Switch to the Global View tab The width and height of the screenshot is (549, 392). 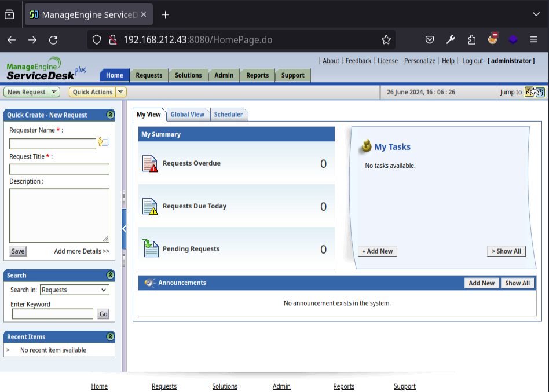point(187,114)
